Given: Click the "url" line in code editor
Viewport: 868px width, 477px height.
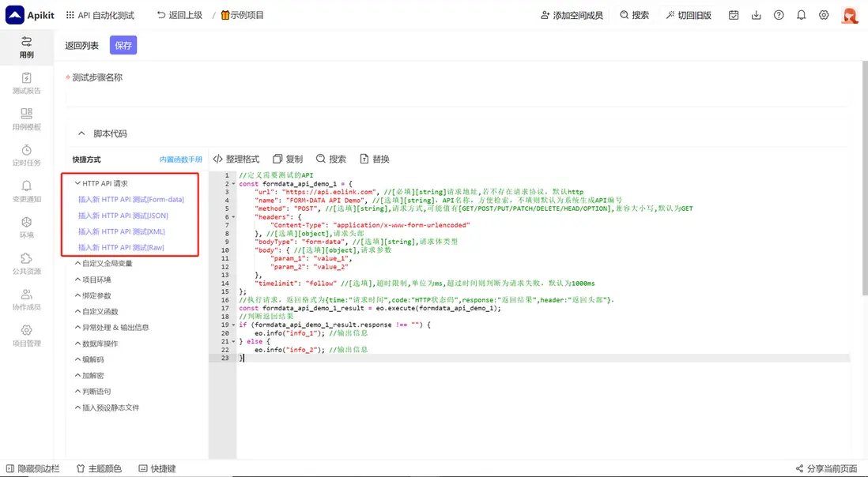Looking at the screenshot, I should 419,192.
